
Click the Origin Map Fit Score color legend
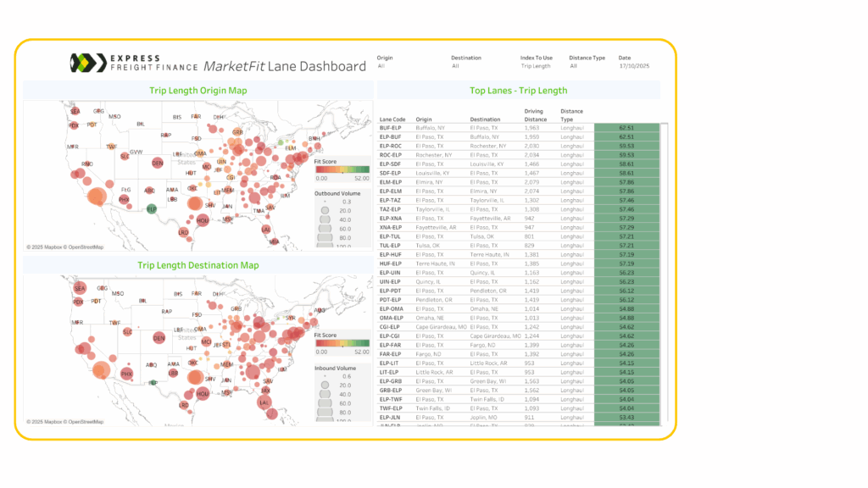coord(342,168)
